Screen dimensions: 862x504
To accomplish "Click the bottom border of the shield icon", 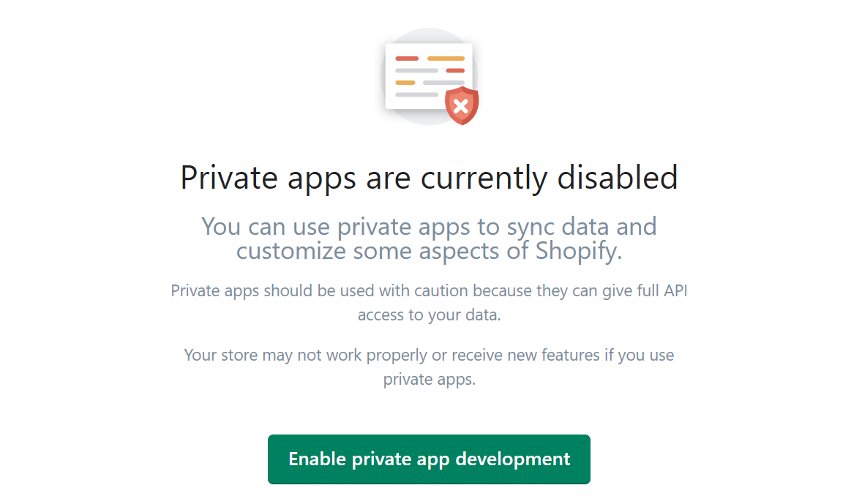I will [x=461, y=123].
